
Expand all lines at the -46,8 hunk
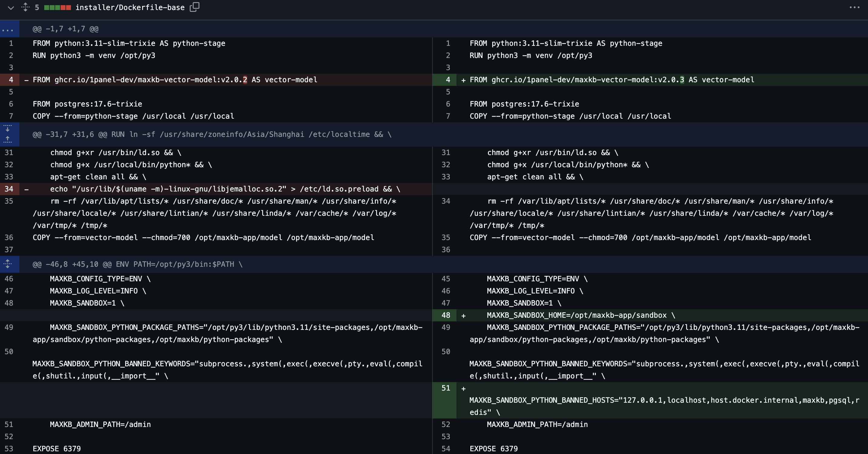pyautogui.click(x=8, y=264)
